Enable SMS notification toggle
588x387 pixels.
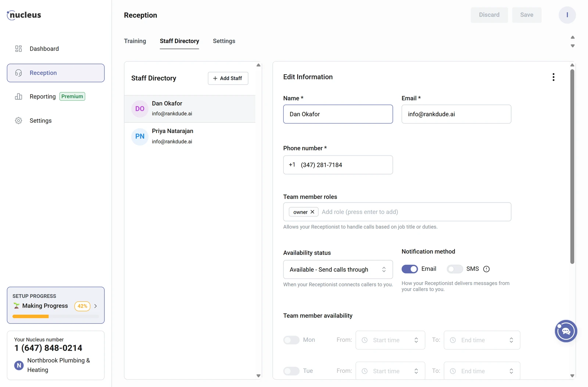tap(455, 269)
